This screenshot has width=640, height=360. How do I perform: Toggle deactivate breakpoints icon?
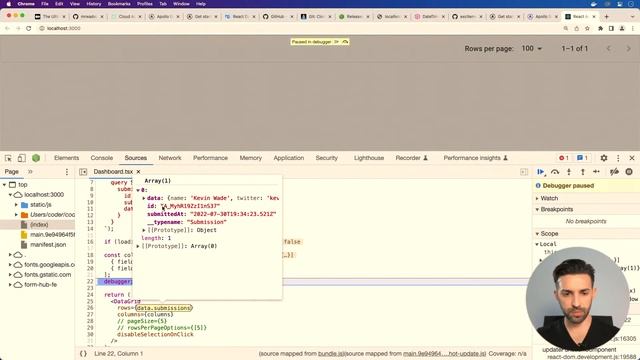tap(614, 172)
